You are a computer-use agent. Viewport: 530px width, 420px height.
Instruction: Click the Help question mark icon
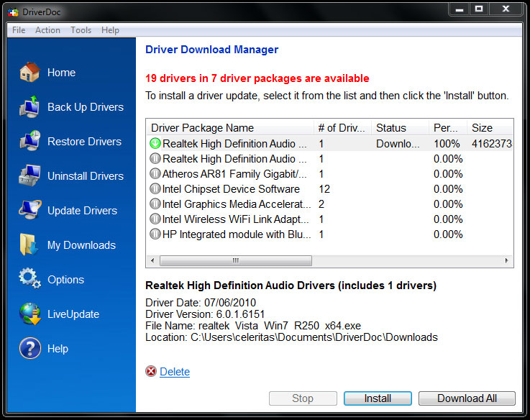point(30,348)
